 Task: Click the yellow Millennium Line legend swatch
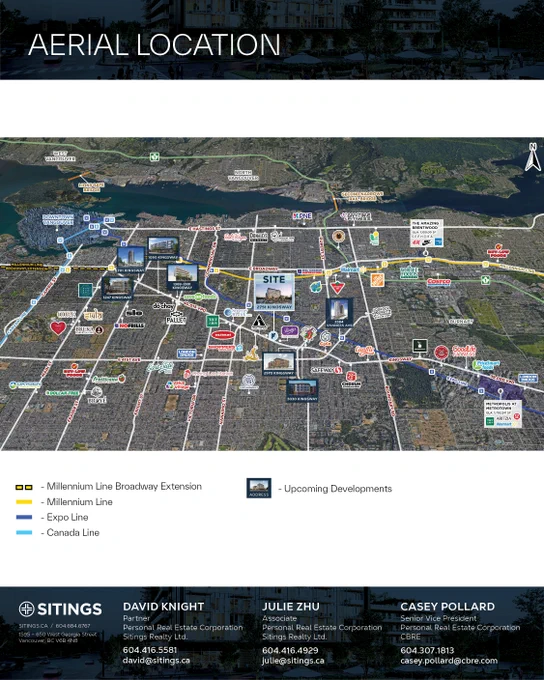(x=24, y=502)
